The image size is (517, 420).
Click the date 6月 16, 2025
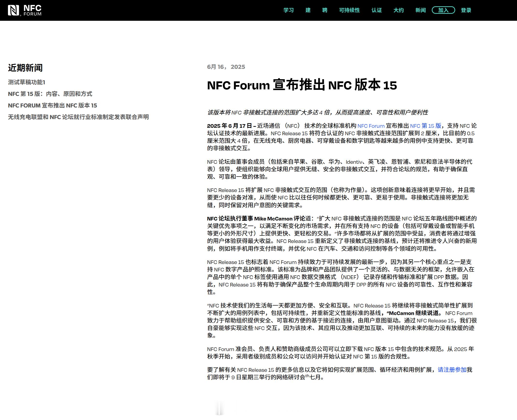(x=226, y=67)
